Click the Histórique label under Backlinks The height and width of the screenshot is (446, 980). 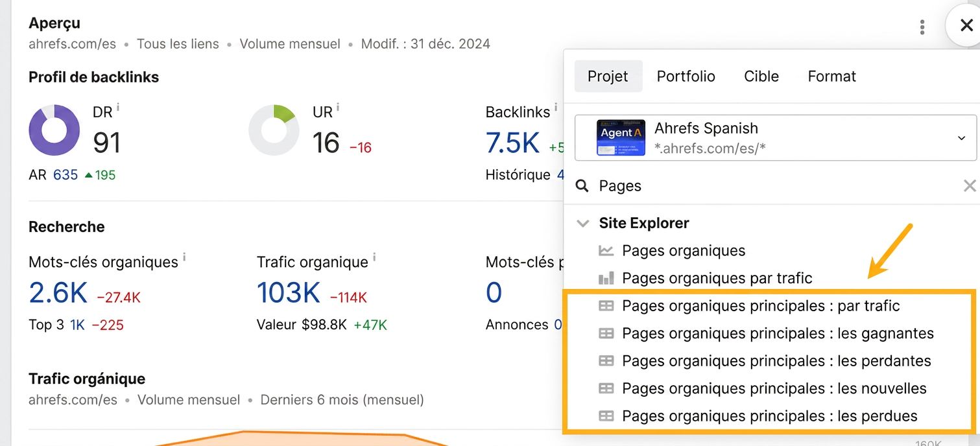tap(518, 175)
